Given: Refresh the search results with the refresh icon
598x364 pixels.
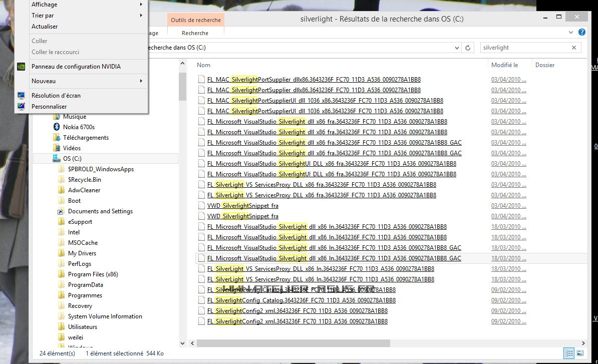Looking at the screenshot, I should click(x=468, y=48).
